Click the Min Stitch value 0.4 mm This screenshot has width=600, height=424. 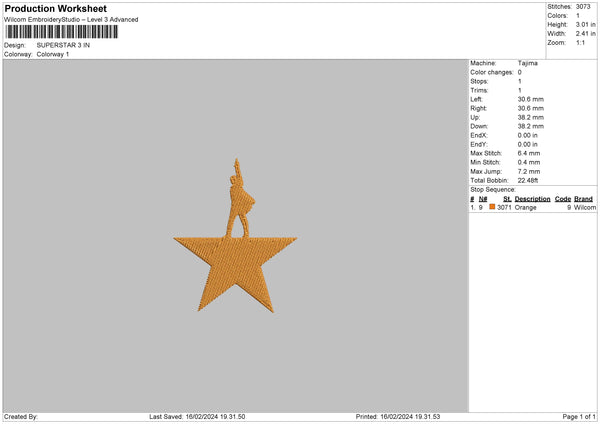529,163
